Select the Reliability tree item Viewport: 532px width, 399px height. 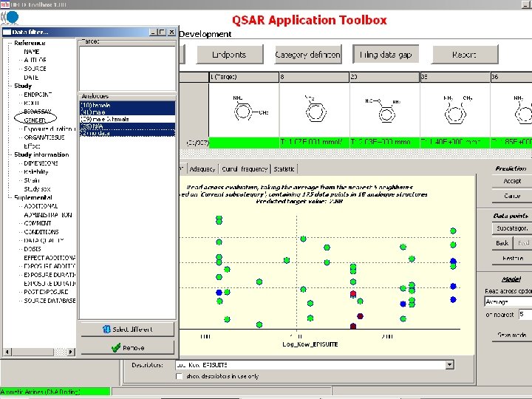(36, 171)
